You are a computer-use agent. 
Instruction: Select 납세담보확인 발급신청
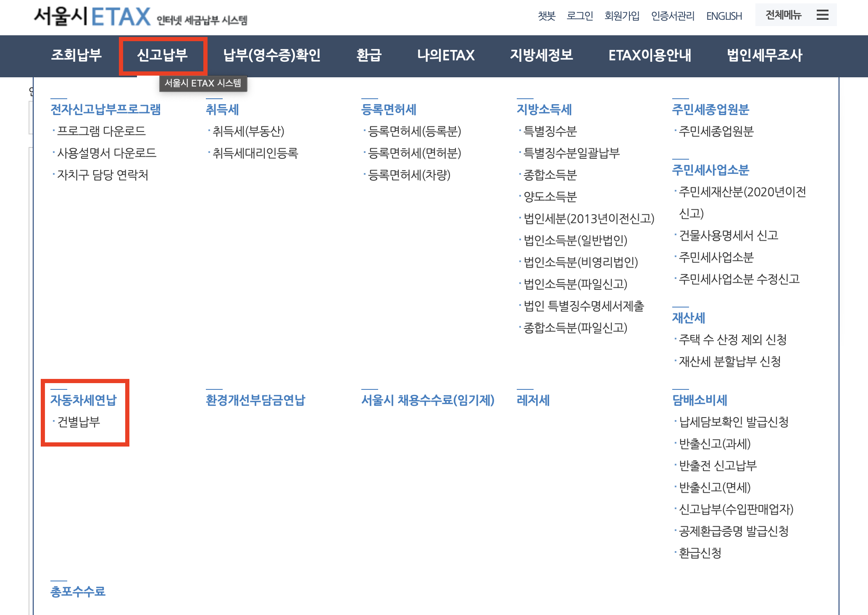pyautogui.click(x=734, y=422)
